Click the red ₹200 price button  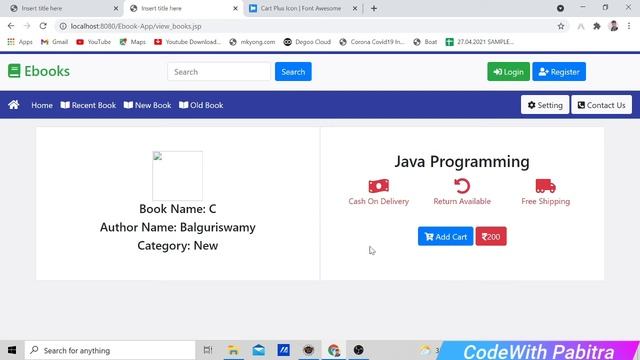click(491, 236)
